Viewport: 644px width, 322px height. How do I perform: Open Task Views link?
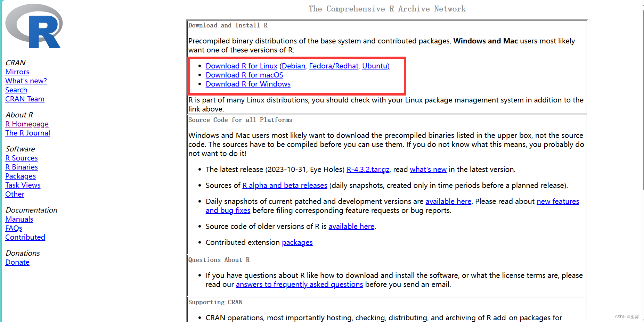click(23, 185)
